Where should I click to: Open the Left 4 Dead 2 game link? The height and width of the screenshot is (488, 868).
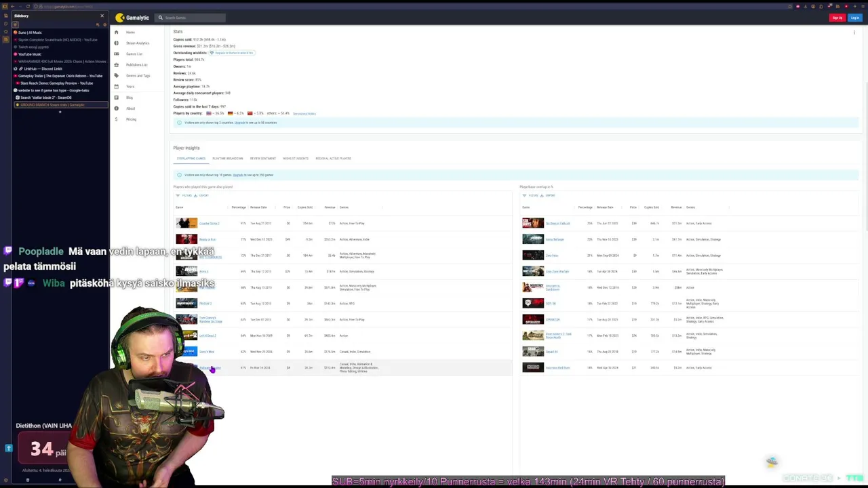pos(208,335)
